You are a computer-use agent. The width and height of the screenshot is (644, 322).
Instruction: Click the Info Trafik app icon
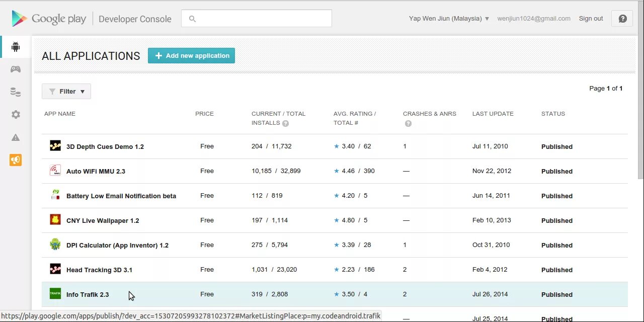55,294
